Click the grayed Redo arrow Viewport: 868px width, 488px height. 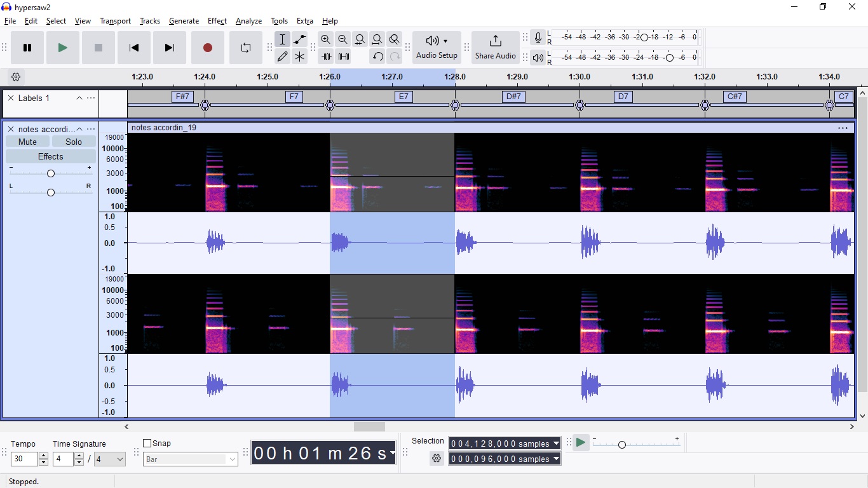(395, 57)
